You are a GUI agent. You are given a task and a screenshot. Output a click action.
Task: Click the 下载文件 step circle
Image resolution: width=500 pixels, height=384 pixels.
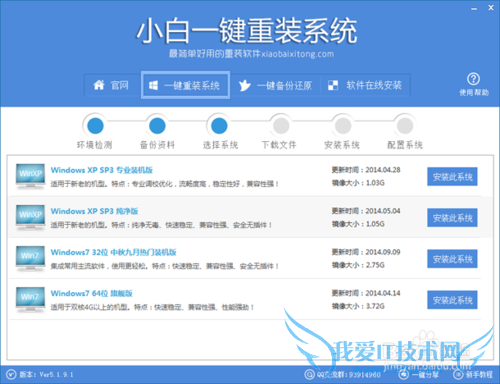tap(281, 126)
